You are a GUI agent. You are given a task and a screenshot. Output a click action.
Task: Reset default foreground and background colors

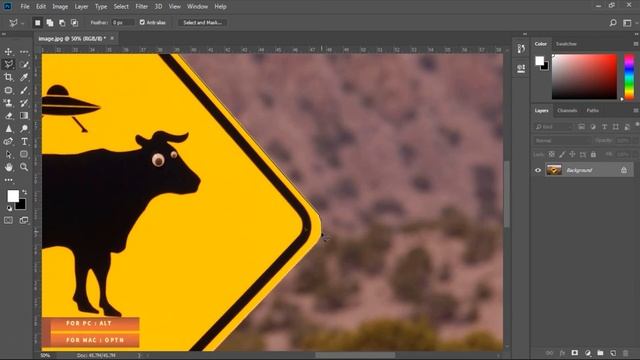point(9,208)
